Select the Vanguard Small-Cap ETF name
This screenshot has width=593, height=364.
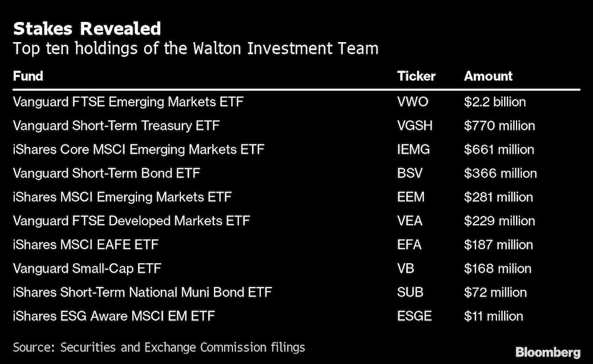coord(87,268)
